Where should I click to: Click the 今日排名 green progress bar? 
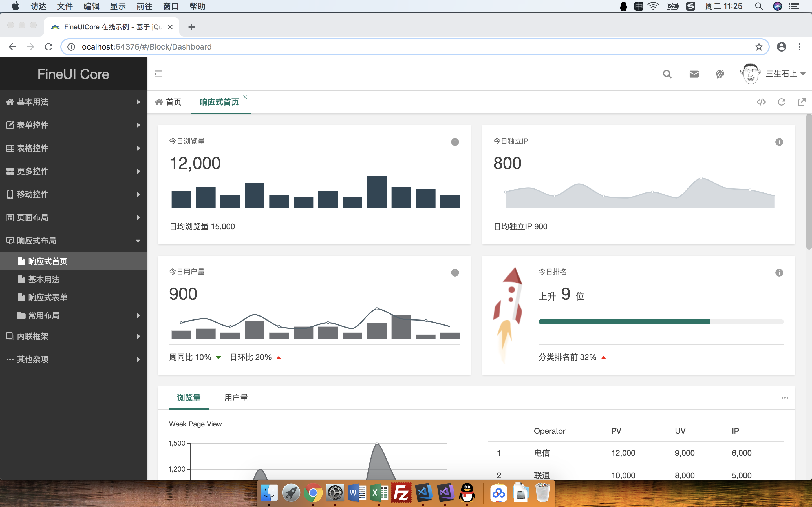(624, 322)
